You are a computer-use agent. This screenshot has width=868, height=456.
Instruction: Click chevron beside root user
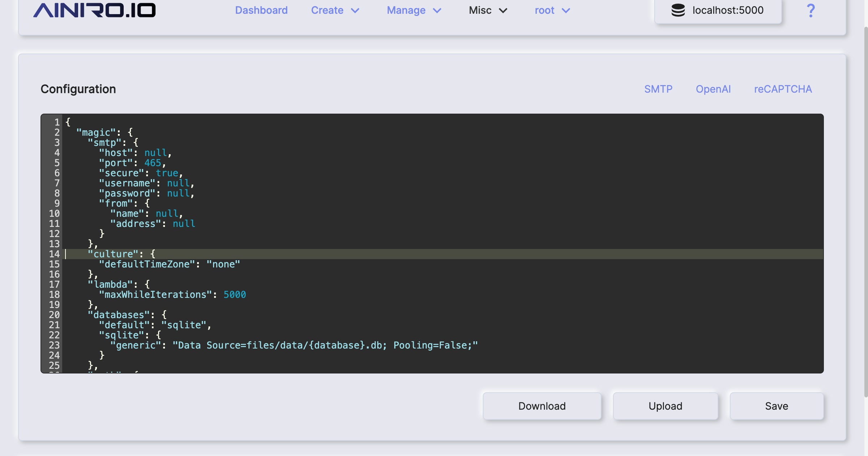tap(566, 10)
